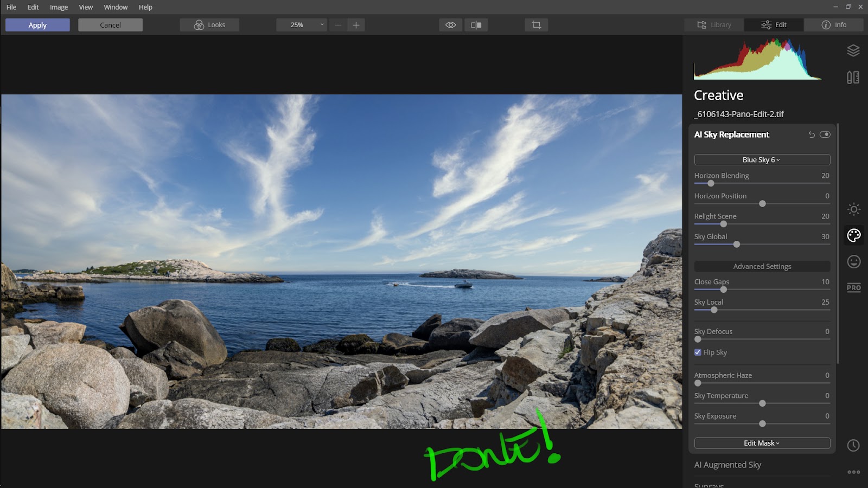Screen dimensions: 868x488
Task: Click the Close Gaps value 10
Action: pyautogui.click(x=825, y=282)
